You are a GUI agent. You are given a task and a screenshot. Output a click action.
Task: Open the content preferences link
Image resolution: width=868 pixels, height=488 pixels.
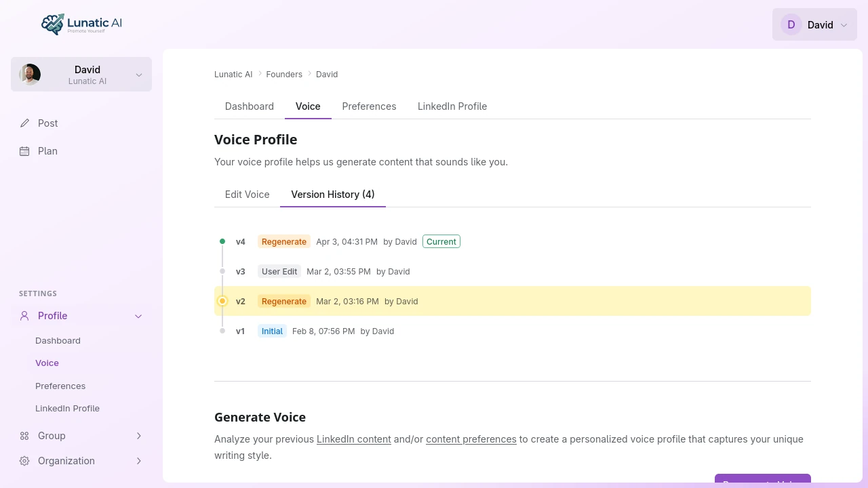[x=471, y=439]
